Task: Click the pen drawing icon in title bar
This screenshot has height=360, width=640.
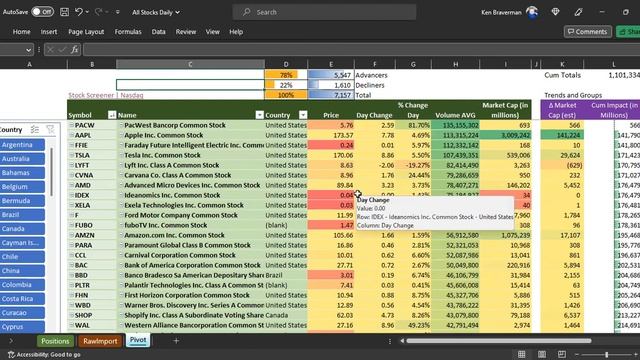Action: click(x=578, y=12)
